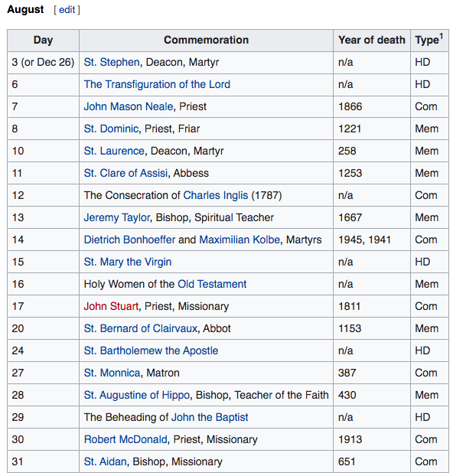453x476 pixels.
Task: Visit the St. Clare of Assisi link
Action: [x=125, y=173]
